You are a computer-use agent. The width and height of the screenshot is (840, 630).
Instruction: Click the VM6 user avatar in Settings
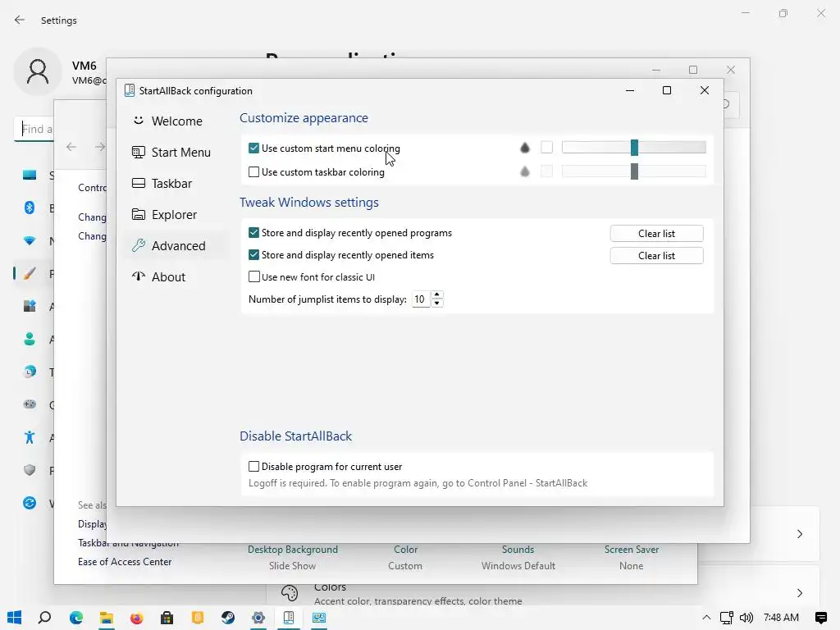pyautogui.click(x=38, y=72)
